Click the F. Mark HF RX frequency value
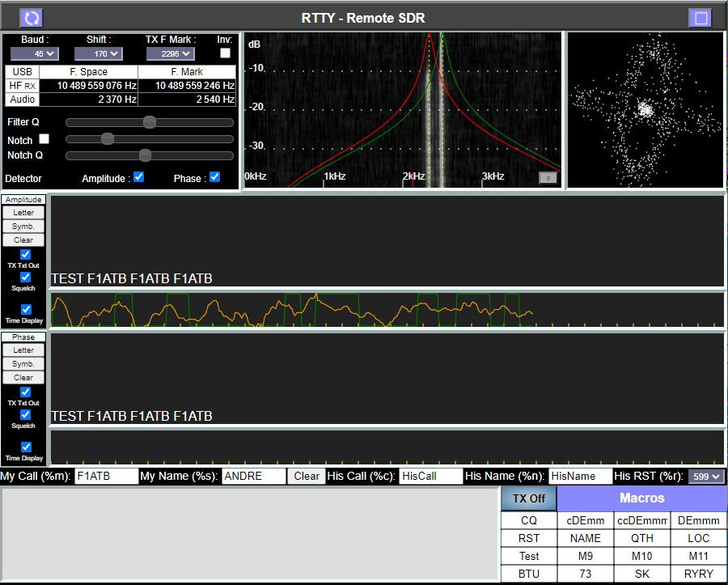Viewport: 728px width, 585px height. (x=187, y=86)
